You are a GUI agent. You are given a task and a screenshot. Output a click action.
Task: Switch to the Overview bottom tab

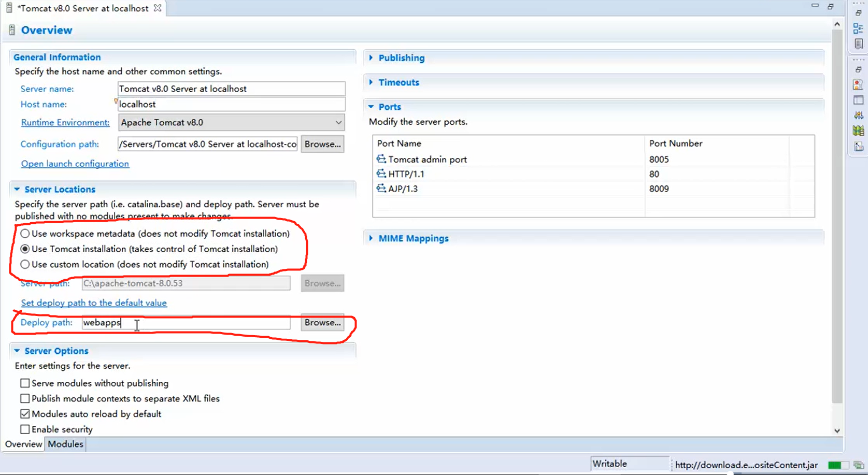coord(23,444)
